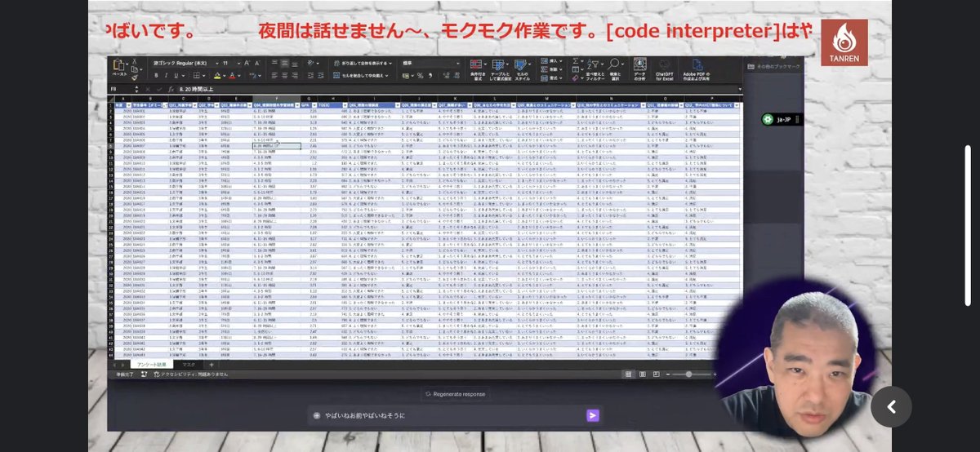
Task: Switch to Page Layout view
Action: point(643,374)
